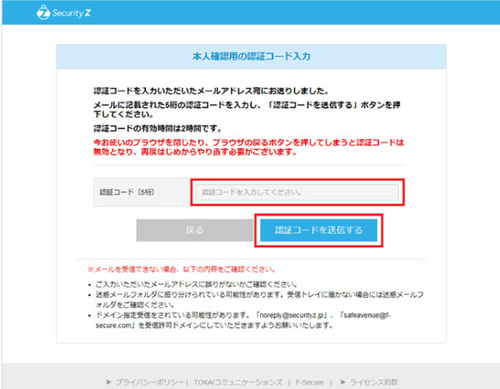Click the noreply@securityz.jp address text
This screenshot has height=389, width=500.
pyautogui.click(x=292, y=315)
